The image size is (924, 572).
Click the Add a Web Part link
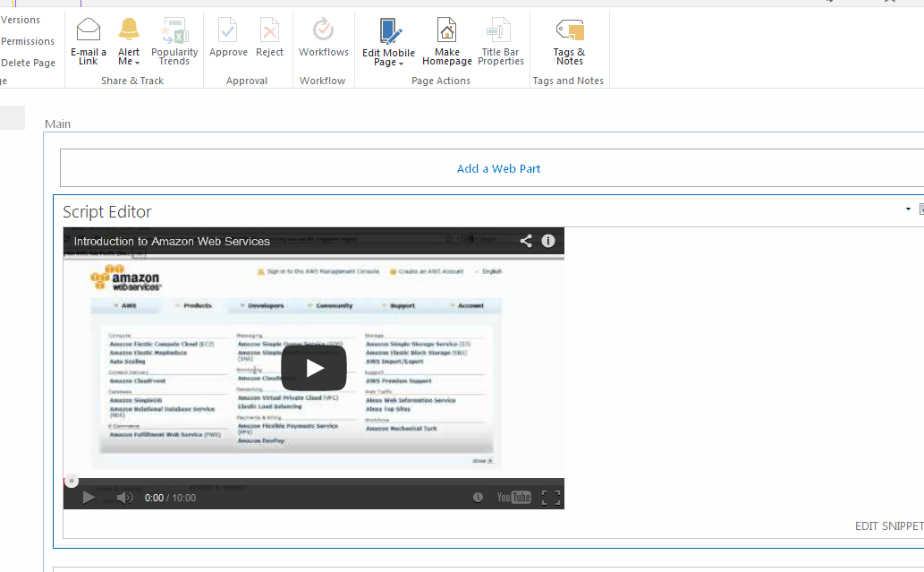(x=498, y=167)
